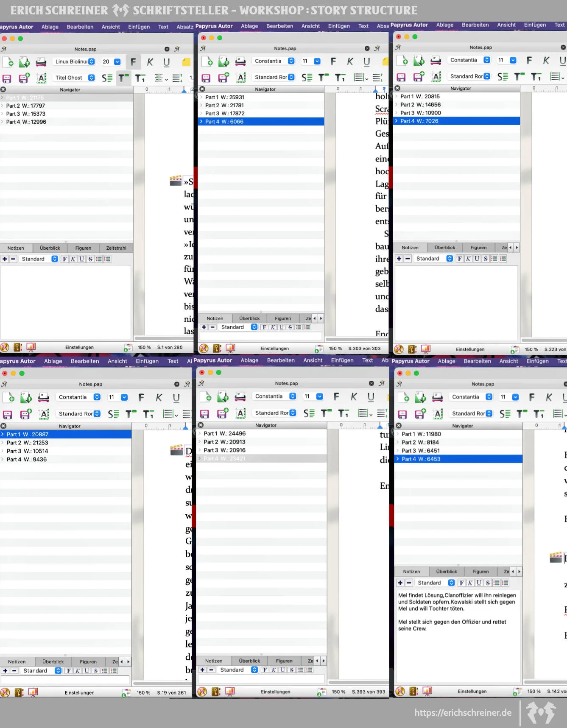Screen dimensions: 567x728
Task: Toggle bold F in the Linux Biolinum window
Action: click(x=133, y=62)
